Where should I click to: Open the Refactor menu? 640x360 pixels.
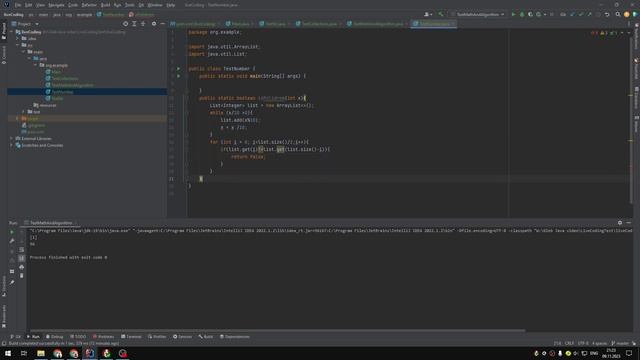tap(89, 5)
